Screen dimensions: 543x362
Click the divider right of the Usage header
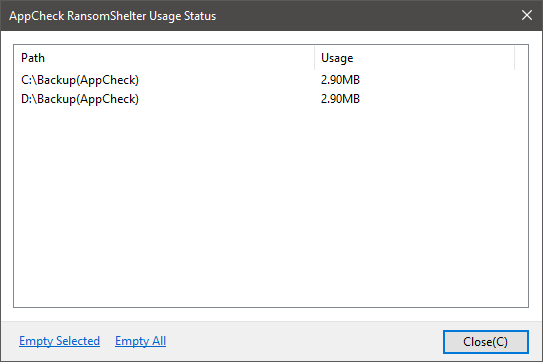tap(515, 58)
